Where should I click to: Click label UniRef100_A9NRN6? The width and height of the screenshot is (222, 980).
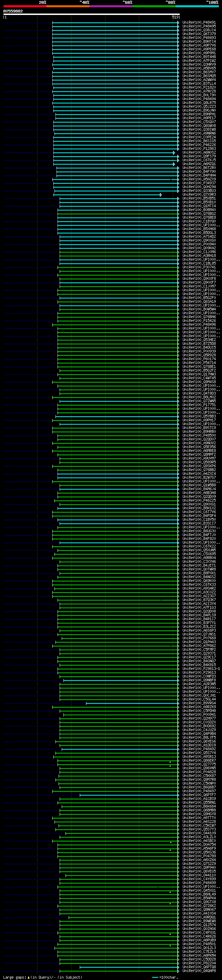(x=199, y=133)
